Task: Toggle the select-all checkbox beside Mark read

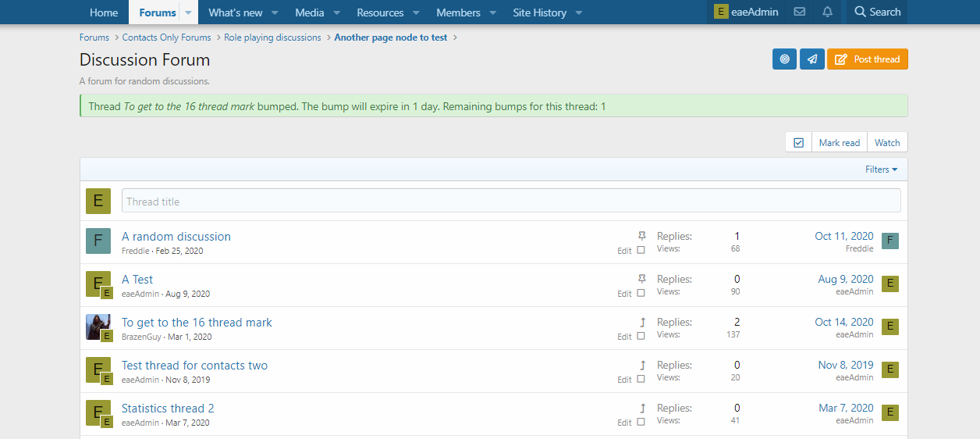Action: (798, 142)
